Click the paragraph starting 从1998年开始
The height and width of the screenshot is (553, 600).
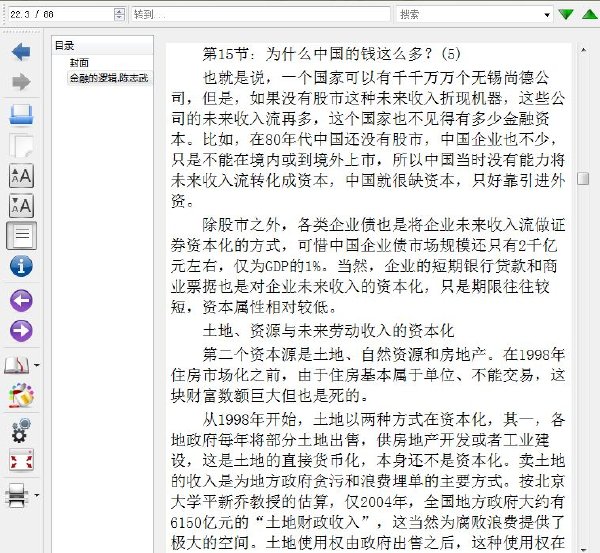[368, 481]
